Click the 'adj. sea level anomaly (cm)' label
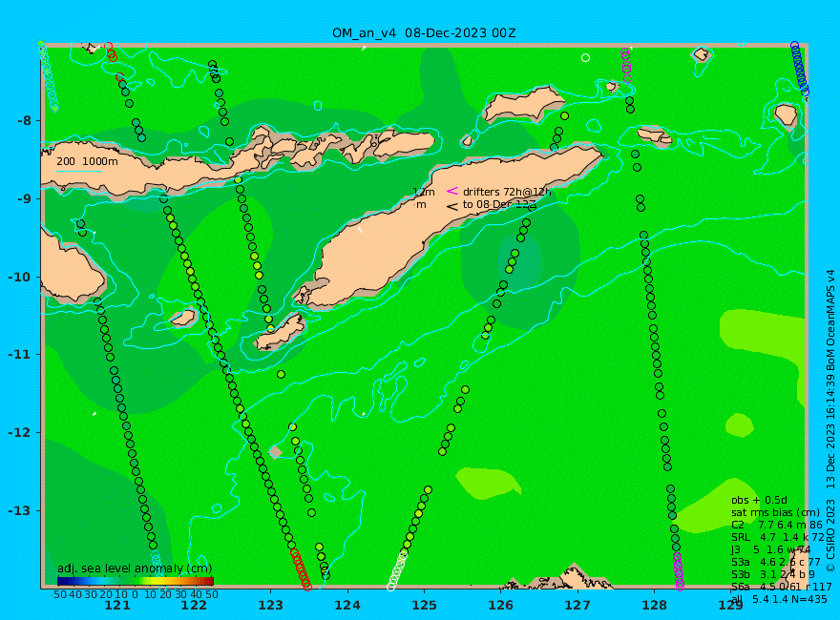Viewport: 840px width, 620px height. pyautogui.click(x=135, y=568)
